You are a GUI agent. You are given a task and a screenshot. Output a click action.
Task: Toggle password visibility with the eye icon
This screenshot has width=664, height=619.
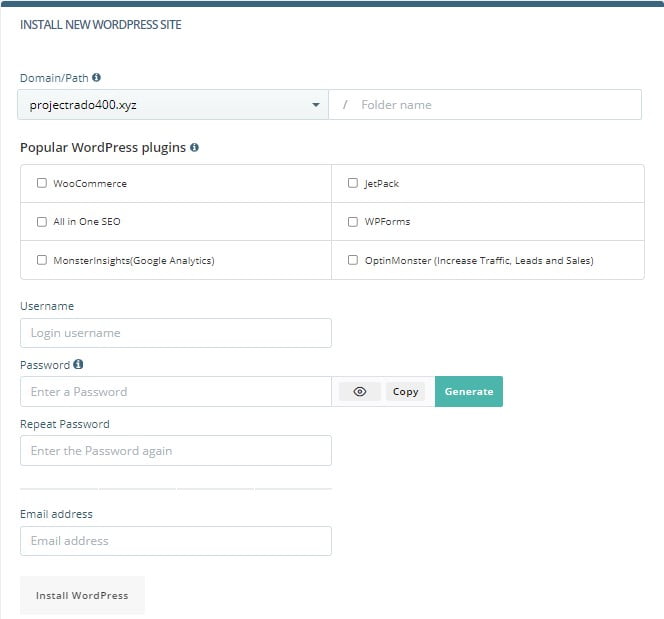click(x=360, y=392)
